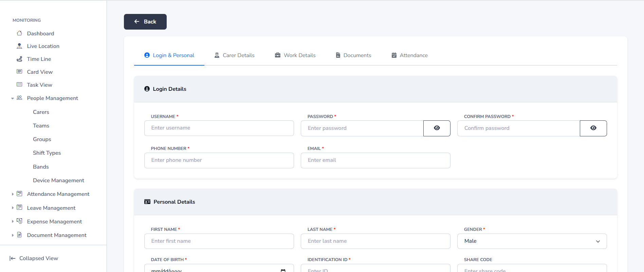Expand the Leave Management section arrow
Viewport: 644px width, 272px height.
[x=13, y=208]
